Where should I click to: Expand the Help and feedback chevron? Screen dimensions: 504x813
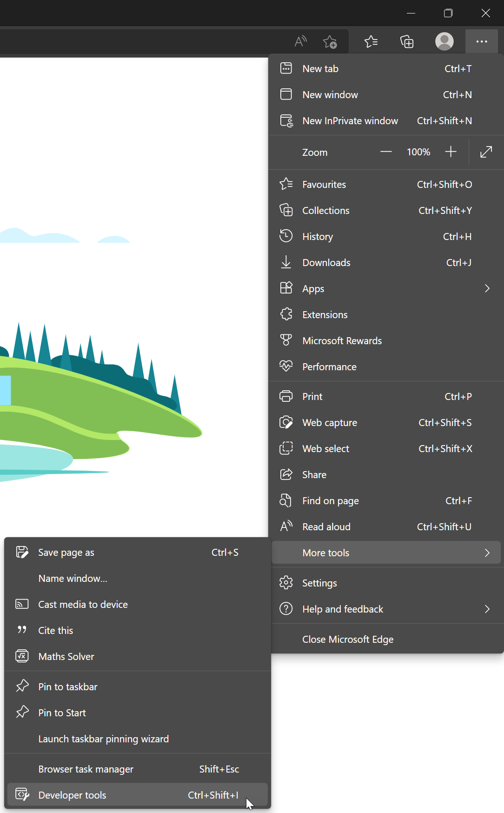487,609
